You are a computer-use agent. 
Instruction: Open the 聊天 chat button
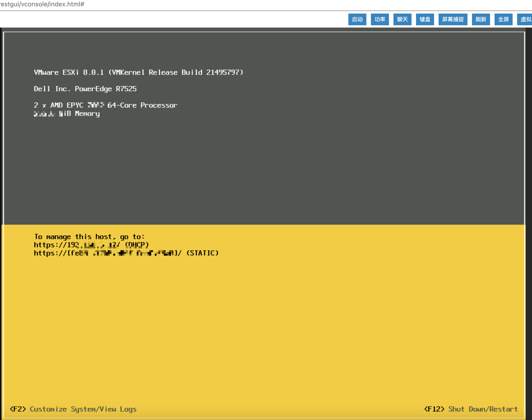point(402,19)
